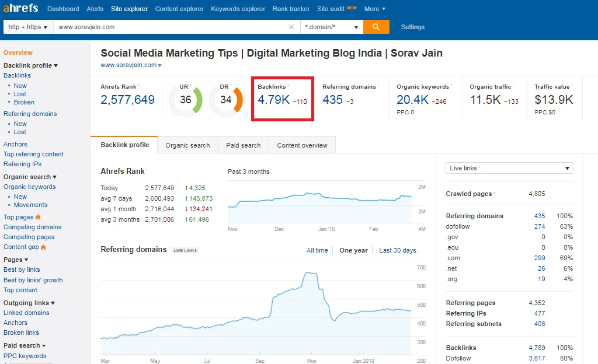This screenshot has height=364, width=598.
Task: Open the http + https protocol dropdown
Action: click(x=28, y=27)
